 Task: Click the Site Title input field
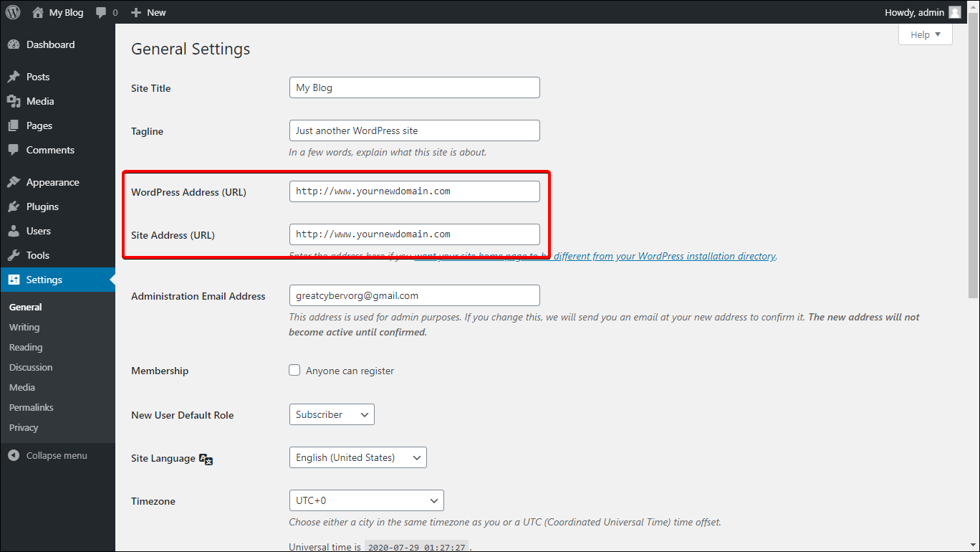click(414, 87)
